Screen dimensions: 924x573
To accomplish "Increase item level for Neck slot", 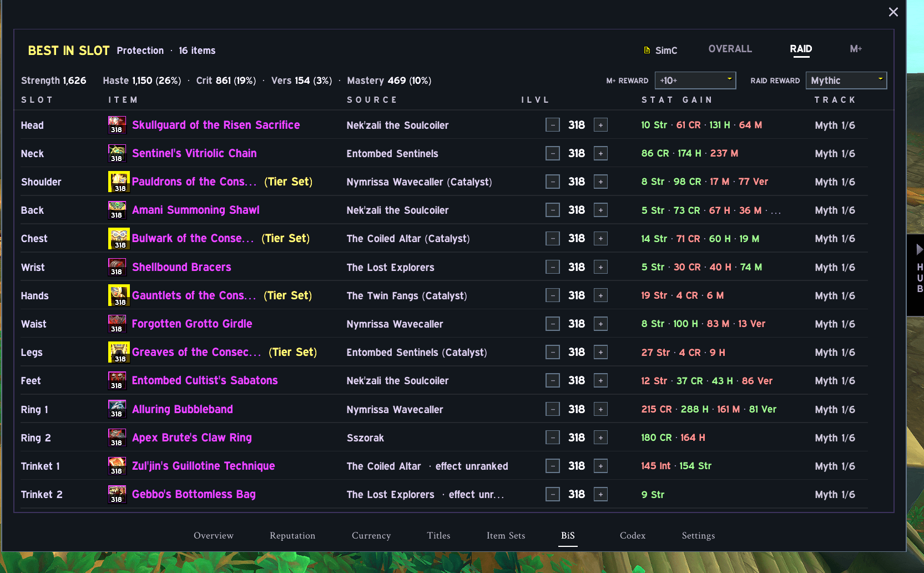I will (600, 153).
